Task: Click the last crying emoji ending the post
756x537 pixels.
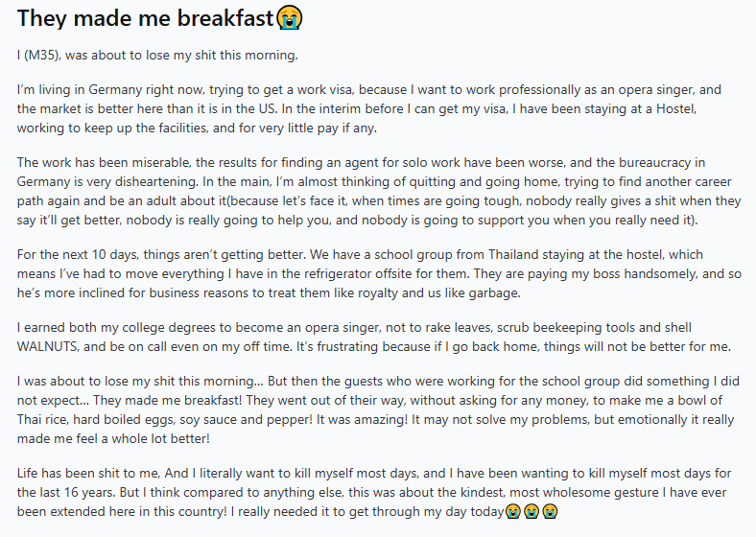Action: point(550,511)
